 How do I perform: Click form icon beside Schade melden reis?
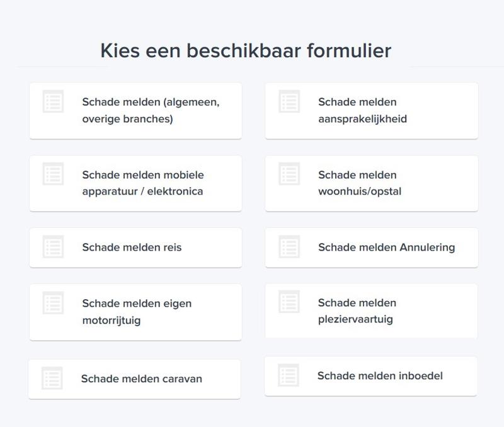click(53, 247)
